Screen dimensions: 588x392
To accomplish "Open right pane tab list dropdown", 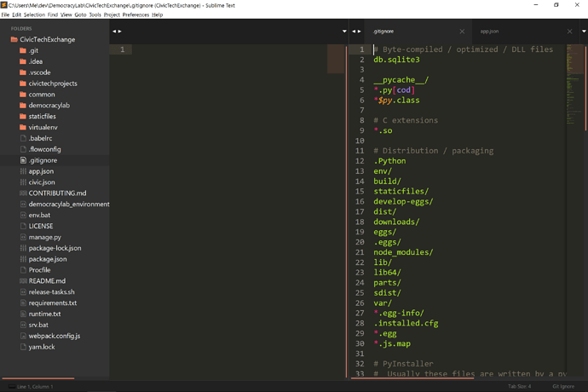I will coord(584,32).
